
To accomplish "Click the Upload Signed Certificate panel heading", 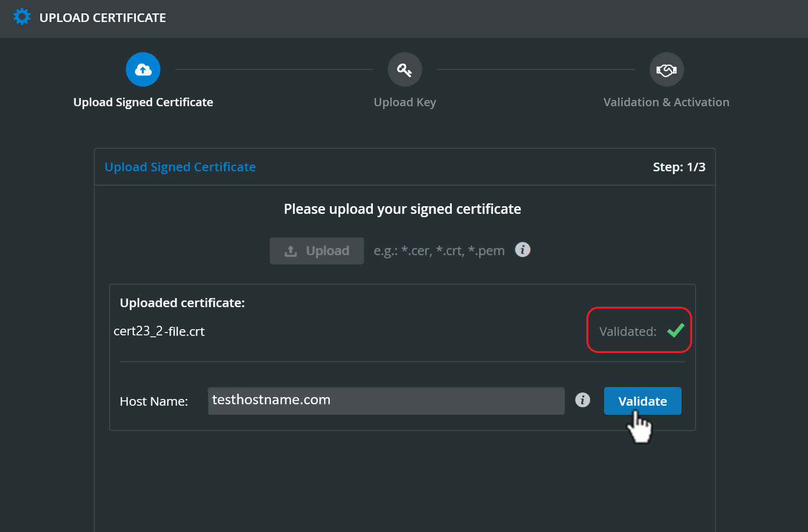I will click(180, 167).
